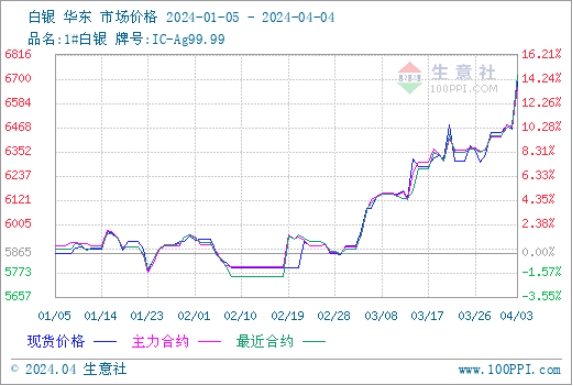573x386 pixels.
Task: Click the '现货价格' spot price legend label
Action: [x=56, y=342]
